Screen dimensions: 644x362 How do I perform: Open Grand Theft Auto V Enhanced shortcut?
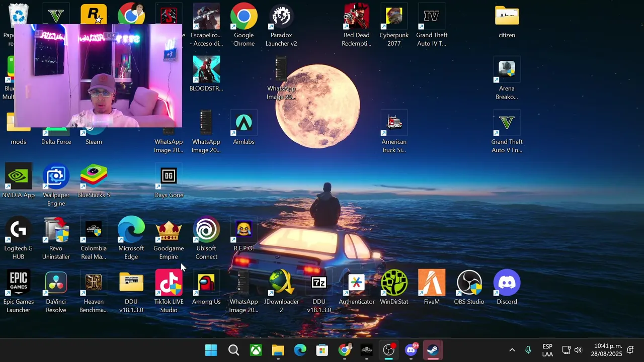click(507, 132)
